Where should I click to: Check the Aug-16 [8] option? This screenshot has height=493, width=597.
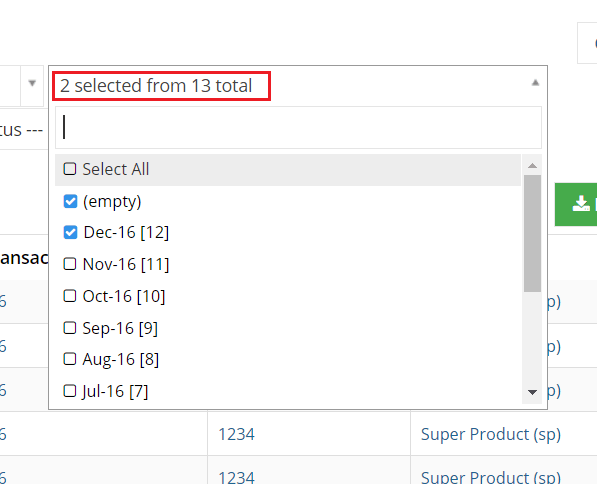[x=70, y=359]
